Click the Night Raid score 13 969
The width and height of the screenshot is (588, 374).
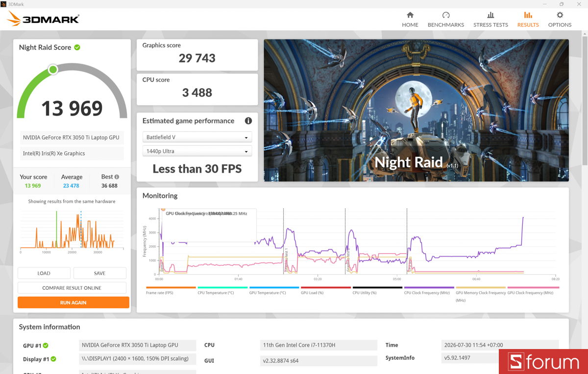72,109
